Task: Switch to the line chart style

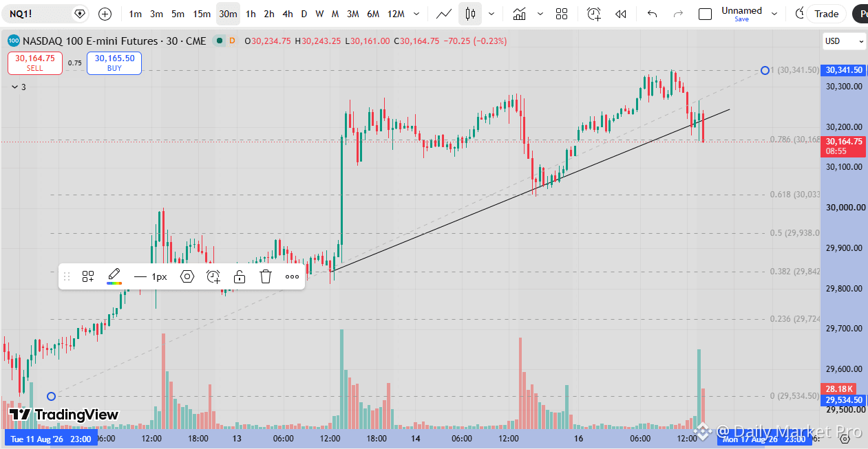Action: 445,14
